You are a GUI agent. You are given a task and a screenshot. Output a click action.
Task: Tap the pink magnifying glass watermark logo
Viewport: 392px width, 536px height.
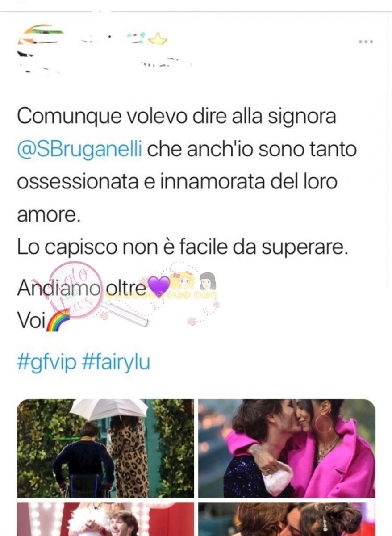(75, 290)
